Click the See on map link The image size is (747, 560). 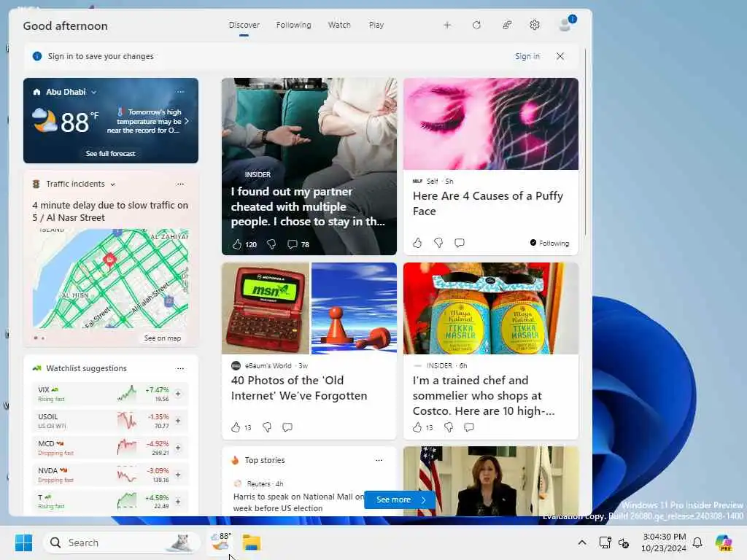pos(163,338)
